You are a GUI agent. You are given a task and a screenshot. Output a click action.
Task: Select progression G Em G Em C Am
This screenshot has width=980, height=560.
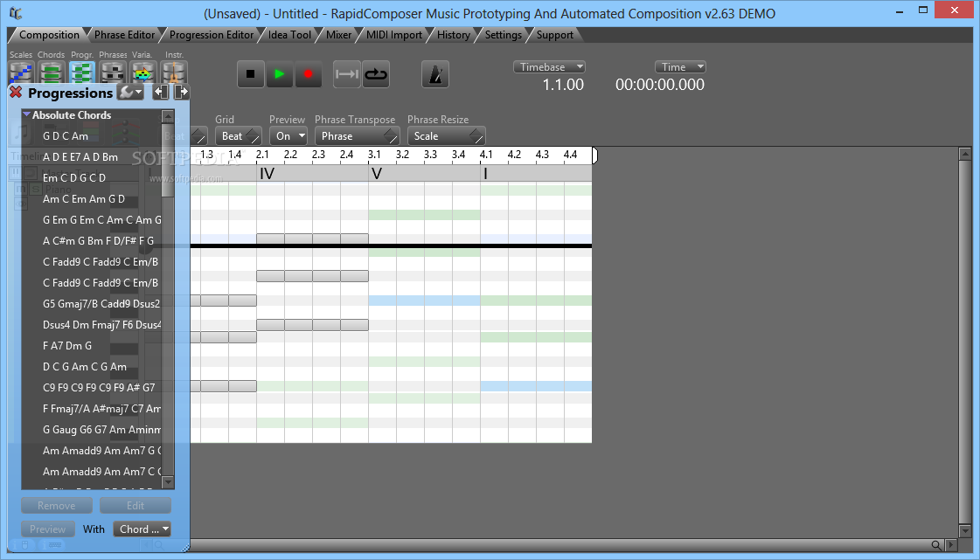(x=101, y=220)
